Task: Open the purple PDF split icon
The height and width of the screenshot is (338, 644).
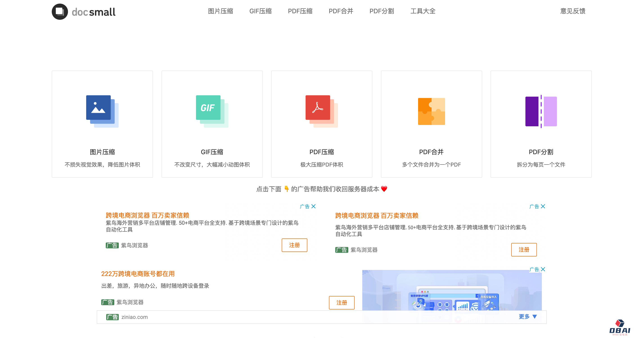Action: (541, 111)
